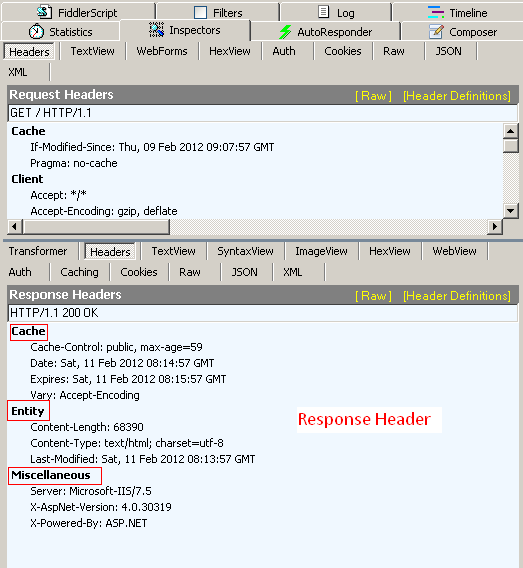The height and width of the screenshot is (568, 523).
Task: Click the horizontal scrollbar thumb in request pane
Action: [x=96, y=227]
